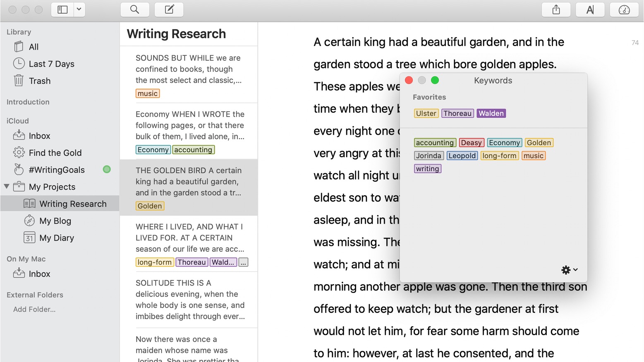Open the statistics dashboard icon
Viewport: 644px width, 362px height.
point(624,10)
